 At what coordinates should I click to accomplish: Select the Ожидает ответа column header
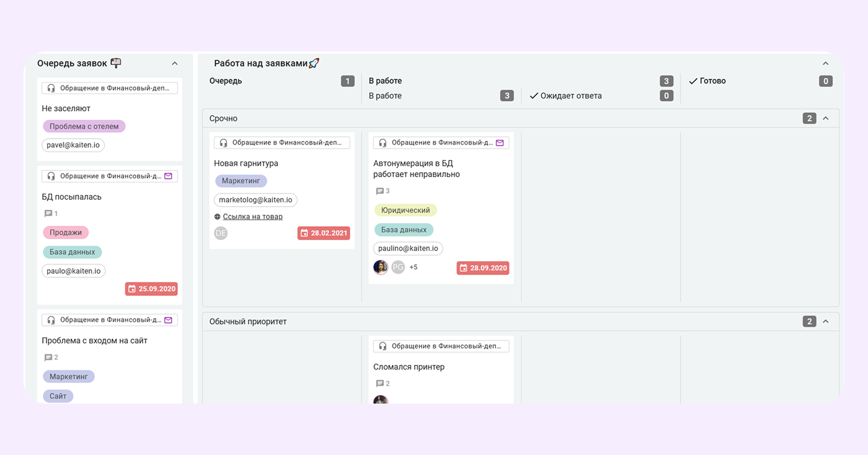570,96
